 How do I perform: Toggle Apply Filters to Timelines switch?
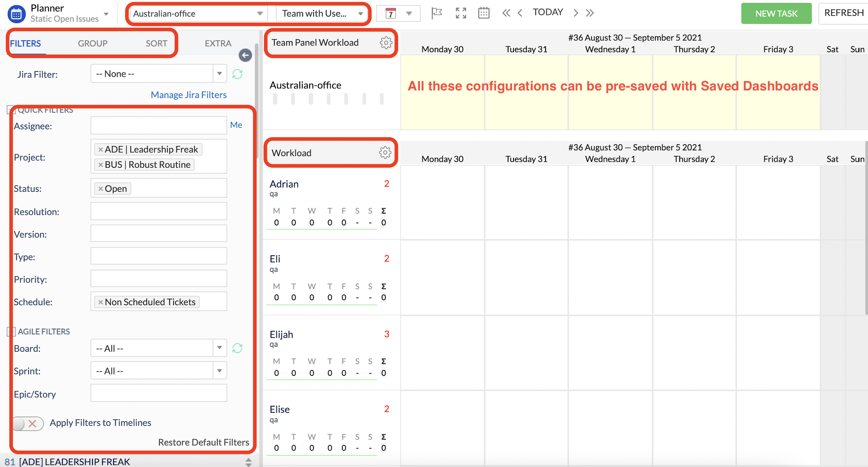[x=27, y=423]
